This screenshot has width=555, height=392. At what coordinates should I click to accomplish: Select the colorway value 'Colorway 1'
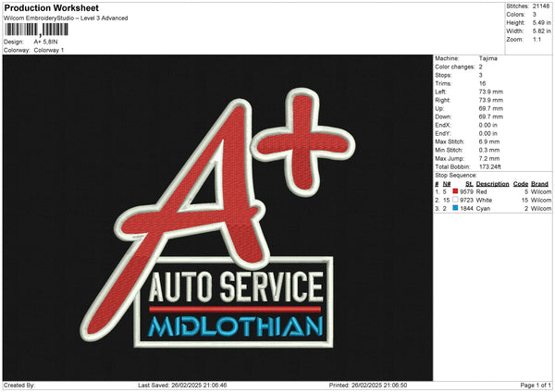pyautogui.click(x=49, y=50)
